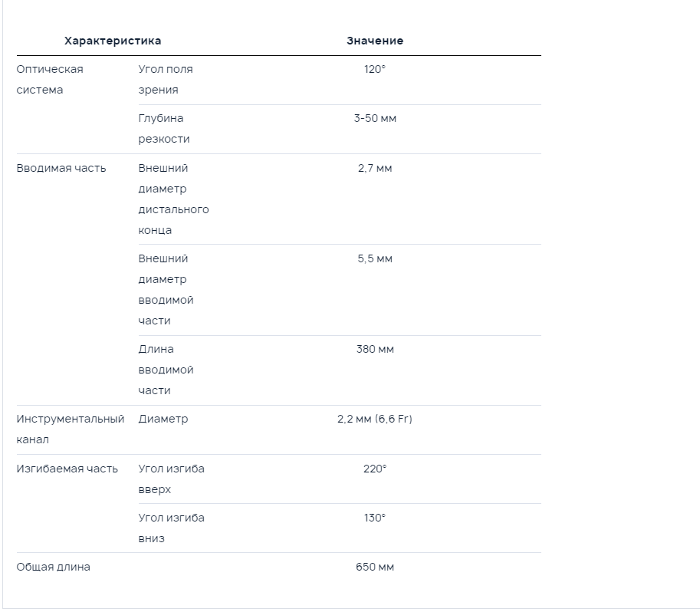Select the Оптическая система row label
Viewport: 700px width, 612px height.
pyautogui.click(x=50, y=80)
